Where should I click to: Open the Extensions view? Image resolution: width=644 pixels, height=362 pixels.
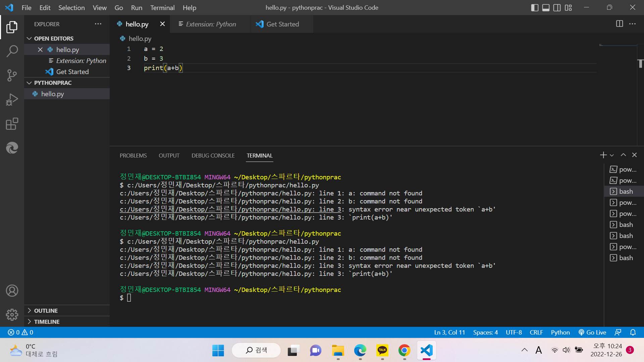[x=12, y=124]
